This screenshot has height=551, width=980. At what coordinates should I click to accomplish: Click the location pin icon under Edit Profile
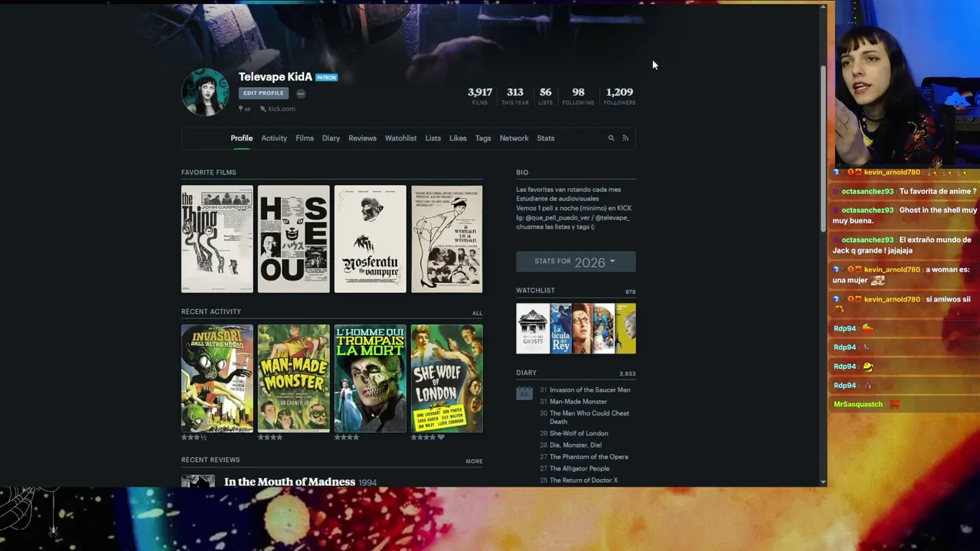pyautogui.click(x=240, y=109)
